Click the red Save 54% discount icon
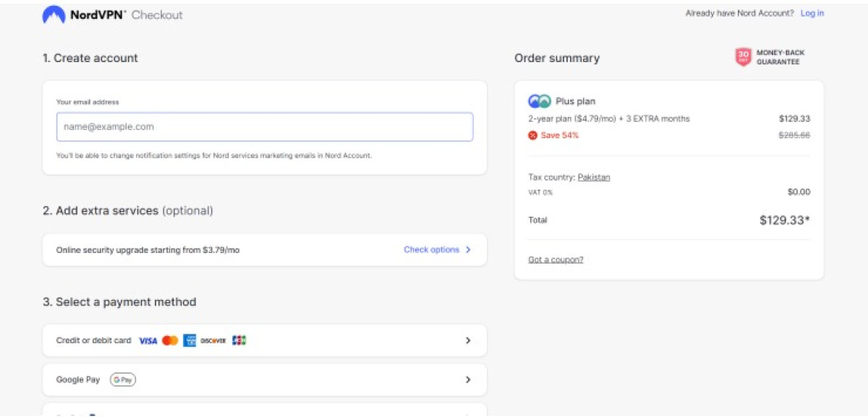Viewport: 868px width, 417px height. pos(533,135)
